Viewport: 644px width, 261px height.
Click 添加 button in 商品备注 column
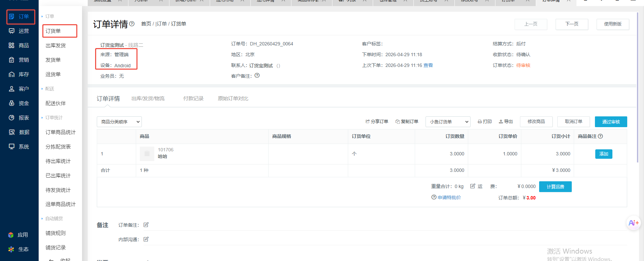(604, 154)
